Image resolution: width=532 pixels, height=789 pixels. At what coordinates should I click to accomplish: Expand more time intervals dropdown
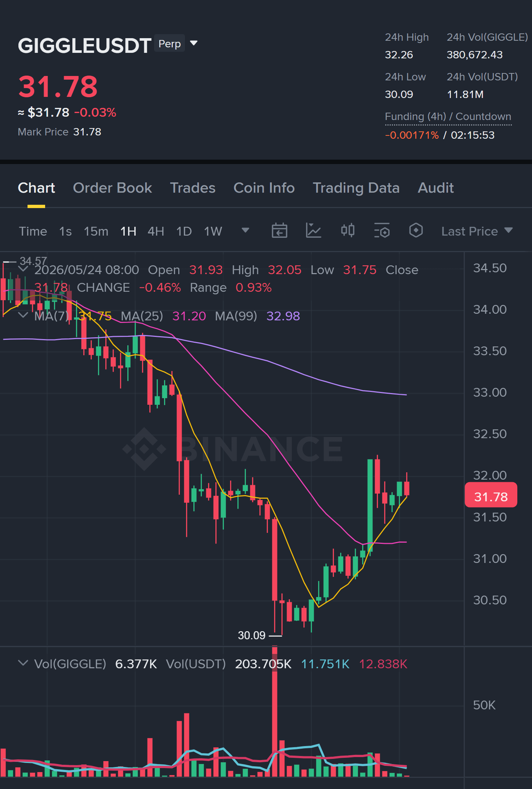pyautogui.click(x=245, y=230)
